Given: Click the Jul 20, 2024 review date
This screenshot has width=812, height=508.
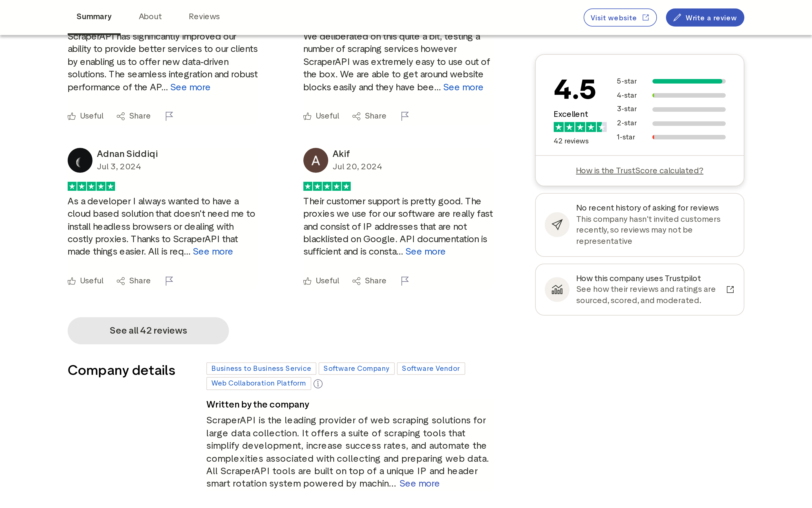Looking at the screenshot, I should [x=357, y=167].
